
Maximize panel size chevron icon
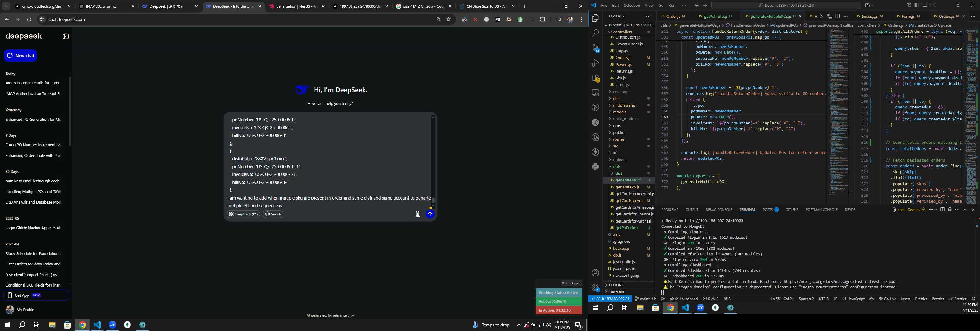965,210
